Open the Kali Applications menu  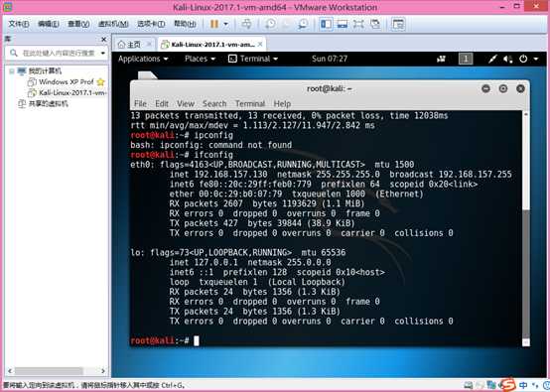(143, 59)
